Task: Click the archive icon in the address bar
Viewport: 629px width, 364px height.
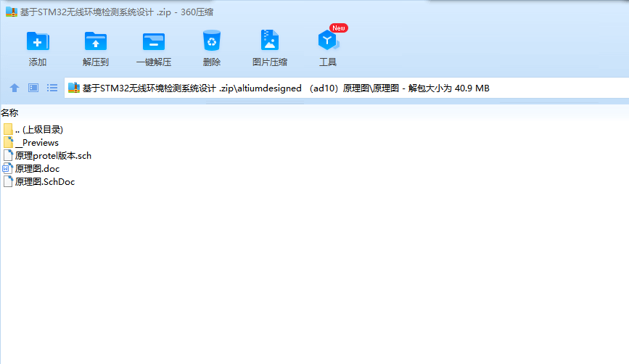Action: [x=74, y=88]
